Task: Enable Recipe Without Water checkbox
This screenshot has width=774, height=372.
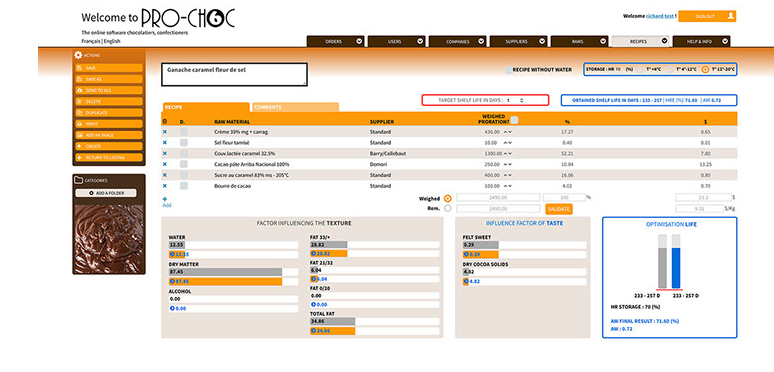Action: [508, 70]
